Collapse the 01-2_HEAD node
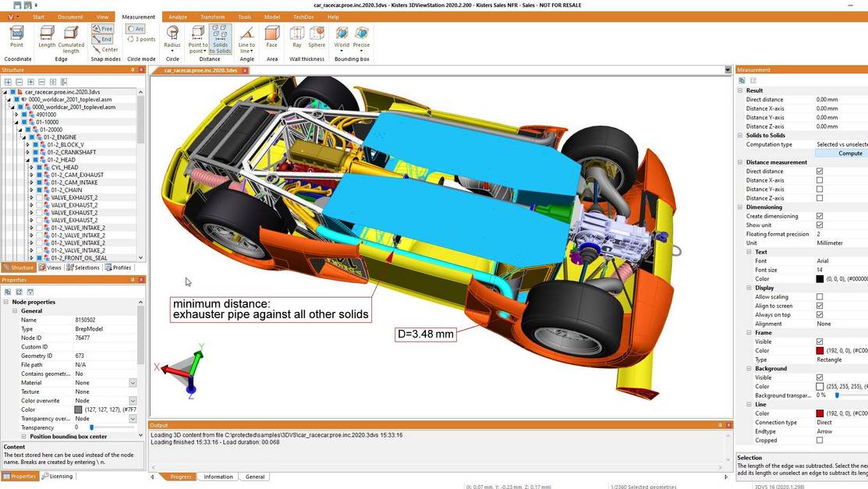Screen dimensions: 868x489 [x=27, y=160]
